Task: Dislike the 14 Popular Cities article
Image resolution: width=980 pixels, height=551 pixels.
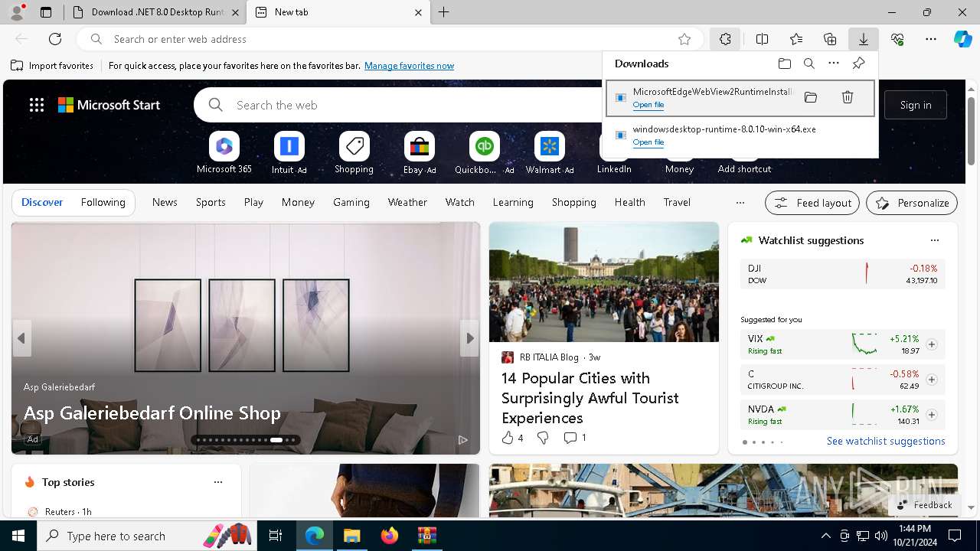Action: pos(543,438)
